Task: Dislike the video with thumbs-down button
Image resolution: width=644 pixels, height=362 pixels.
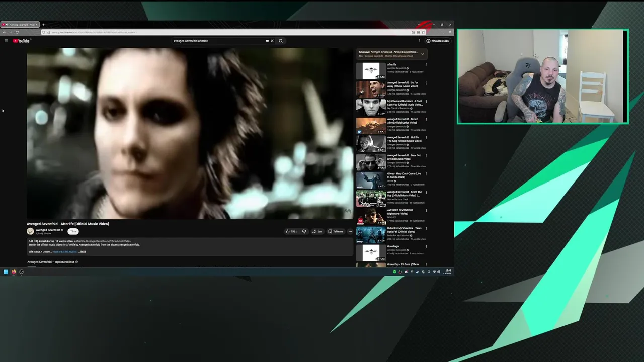Action: (x=304, y=232)
